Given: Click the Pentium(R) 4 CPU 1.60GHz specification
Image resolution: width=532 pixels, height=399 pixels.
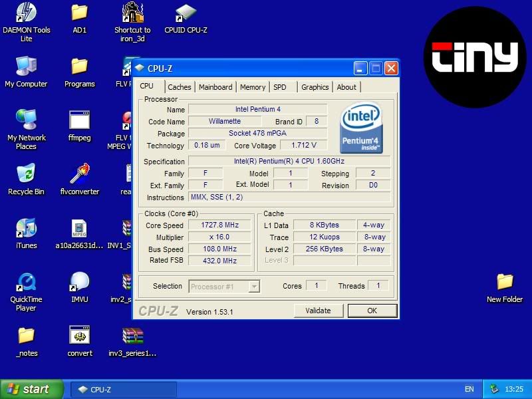Looking at the screenshot, I should pos(289,161).
